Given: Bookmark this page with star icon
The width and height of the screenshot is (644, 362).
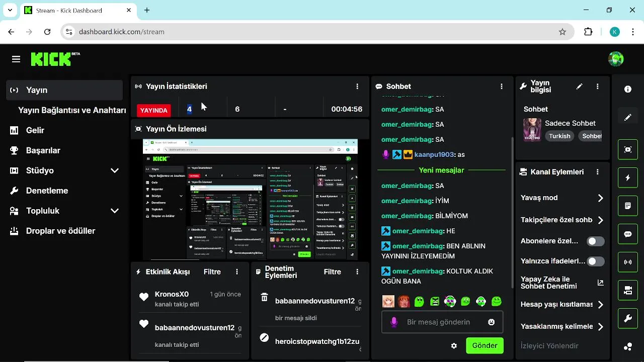Looking at the screenshot, I should (562, 32).
